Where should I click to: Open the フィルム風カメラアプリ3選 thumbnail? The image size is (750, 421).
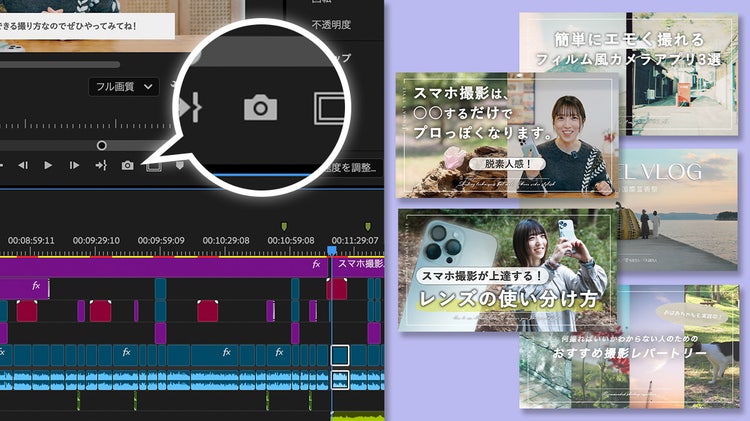(x=679, y=43)
